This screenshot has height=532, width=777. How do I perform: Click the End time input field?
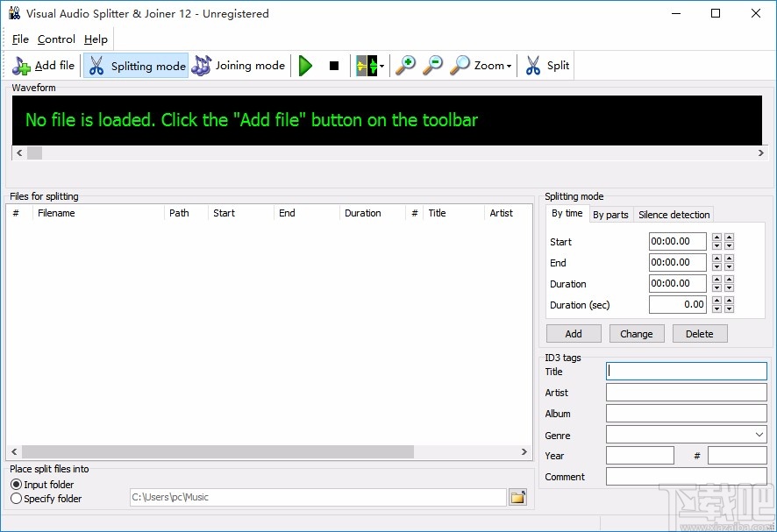[x=677, y=262]
